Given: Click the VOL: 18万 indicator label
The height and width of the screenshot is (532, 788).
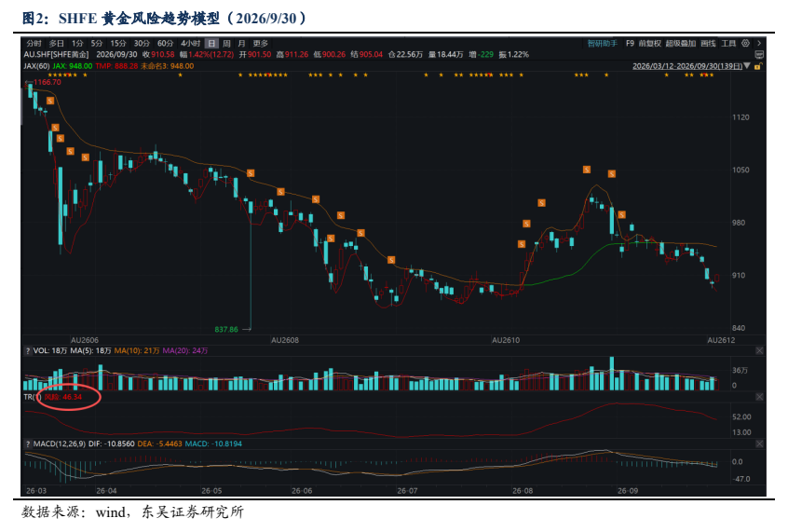Looking at the screenshot, I should pos(49,350).
